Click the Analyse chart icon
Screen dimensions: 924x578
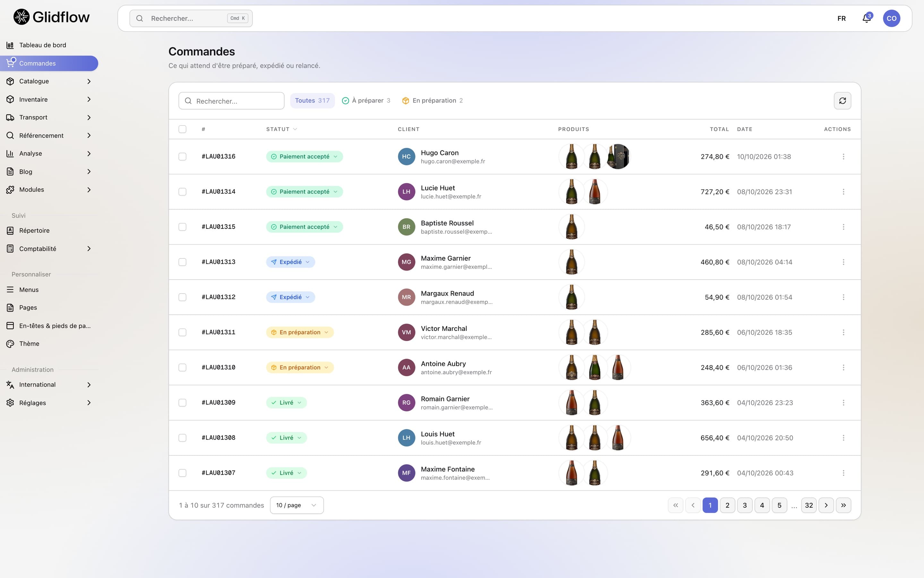[x=10, y=153]
